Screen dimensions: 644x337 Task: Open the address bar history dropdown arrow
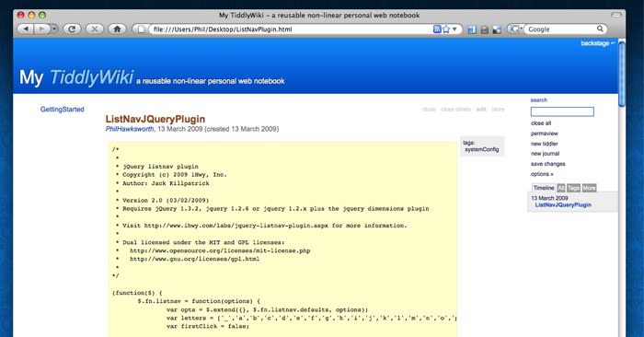pos(454,29)
